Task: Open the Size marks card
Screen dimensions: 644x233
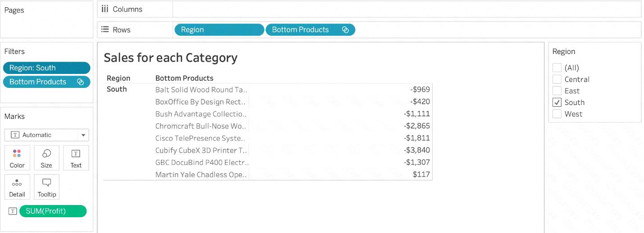Action: [x=46, y=158]
